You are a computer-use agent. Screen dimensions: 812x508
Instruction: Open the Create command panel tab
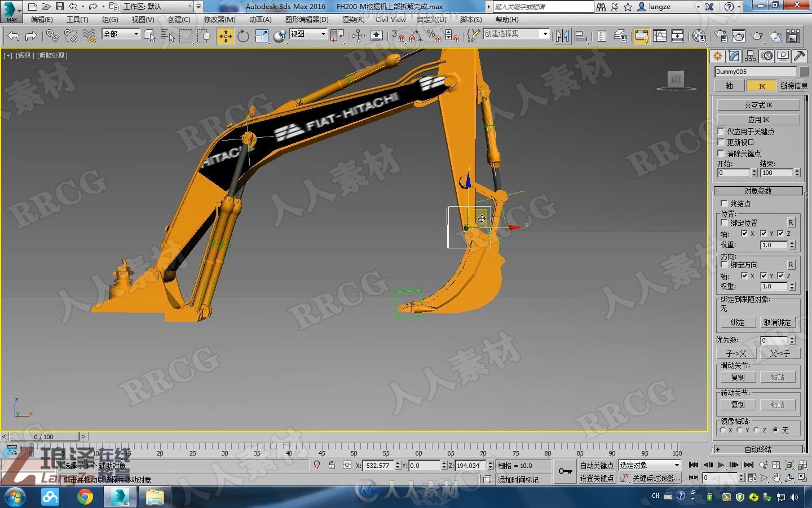tap(717, 56)
